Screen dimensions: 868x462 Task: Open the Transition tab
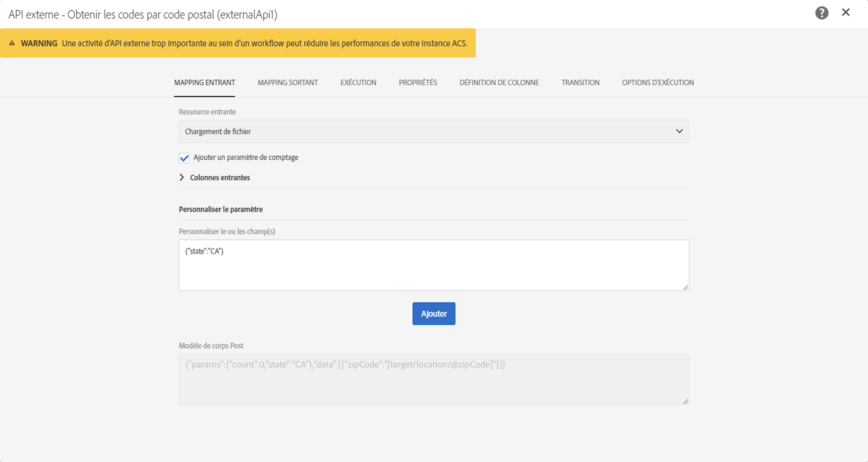point(580,82)
